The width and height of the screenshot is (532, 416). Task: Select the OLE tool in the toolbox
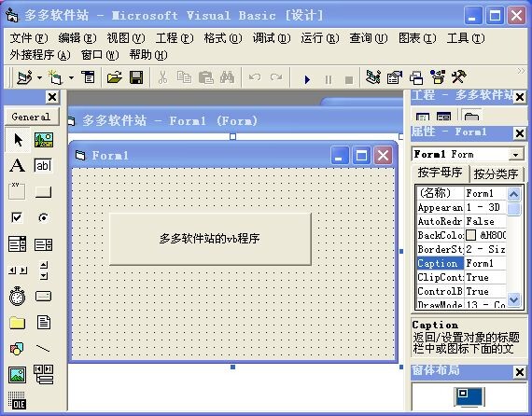[17, 400]
